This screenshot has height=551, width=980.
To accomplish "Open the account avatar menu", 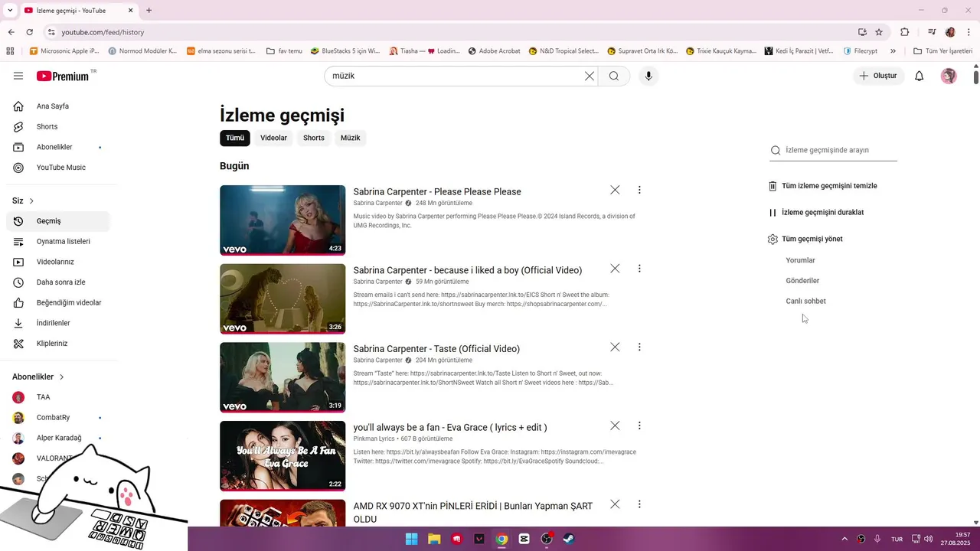I will pyautogui.click(x=949, y=76).
